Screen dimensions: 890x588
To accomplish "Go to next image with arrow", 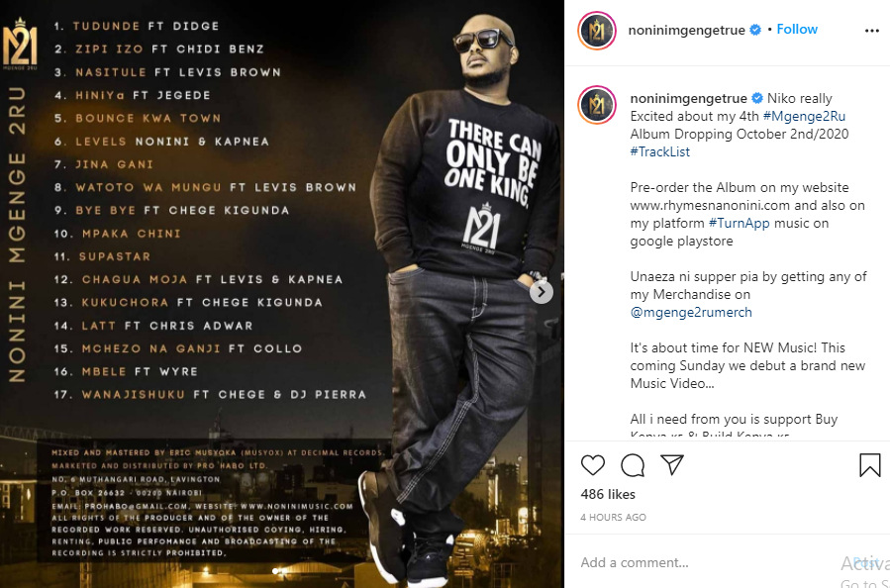I will (x=542, y=292).
